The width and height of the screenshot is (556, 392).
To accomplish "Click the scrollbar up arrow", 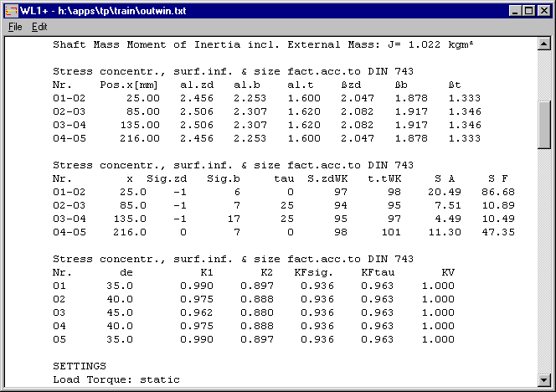I will [543, 43].
